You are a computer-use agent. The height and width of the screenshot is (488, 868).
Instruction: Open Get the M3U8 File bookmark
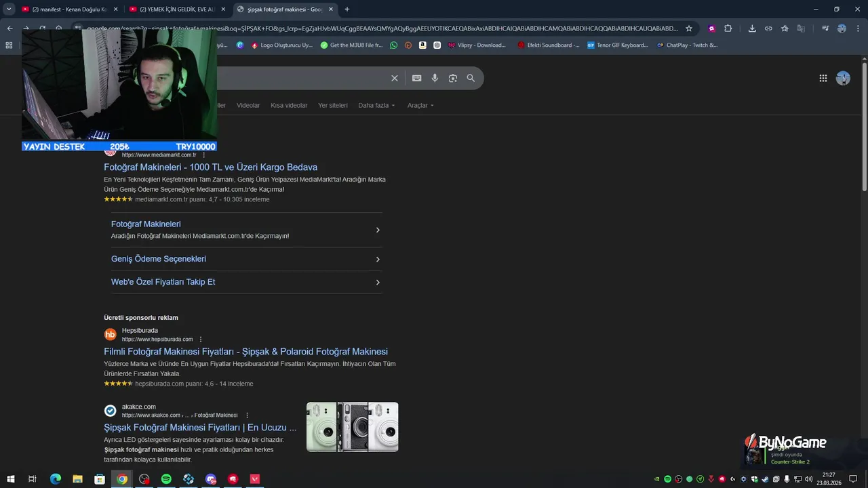coord(351,45)
